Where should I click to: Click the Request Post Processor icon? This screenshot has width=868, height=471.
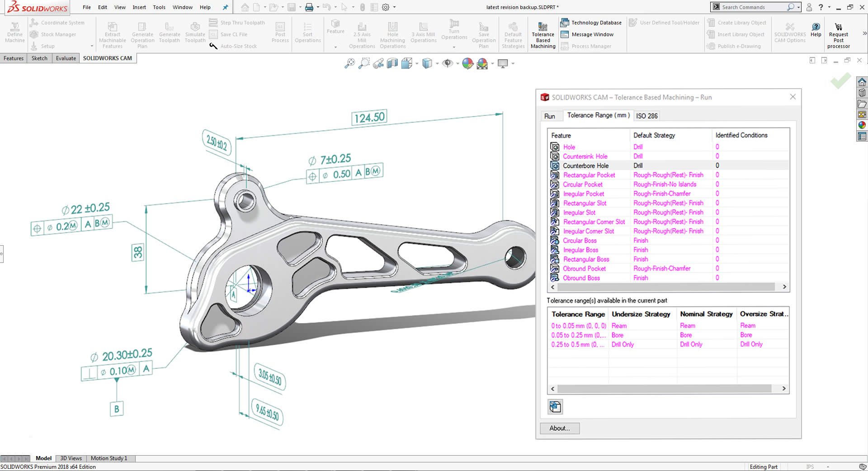coord(838,27)
